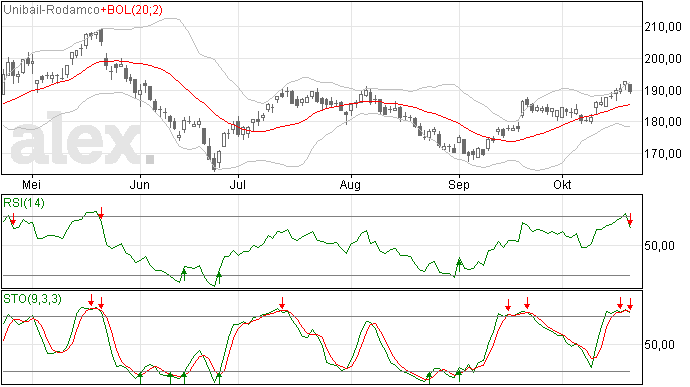Screen dimensions: 690x387
Task: Select the Aug month label
Action: (x=350, y=184)
